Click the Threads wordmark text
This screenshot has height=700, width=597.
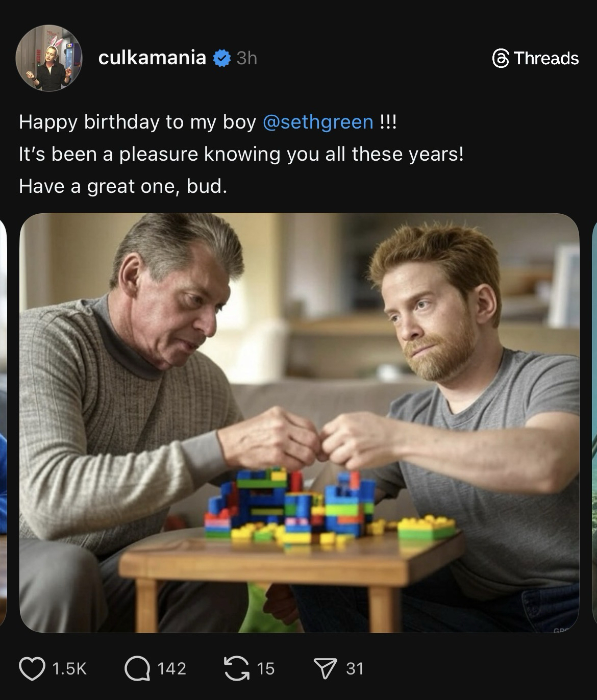(x=546, y=58)
